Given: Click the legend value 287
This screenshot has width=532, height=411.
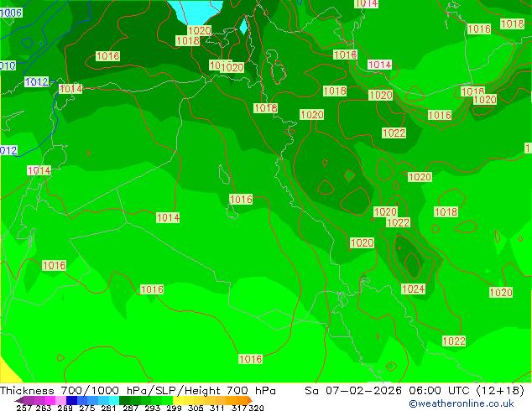Looking at the screenshot, I should point(130,408).
